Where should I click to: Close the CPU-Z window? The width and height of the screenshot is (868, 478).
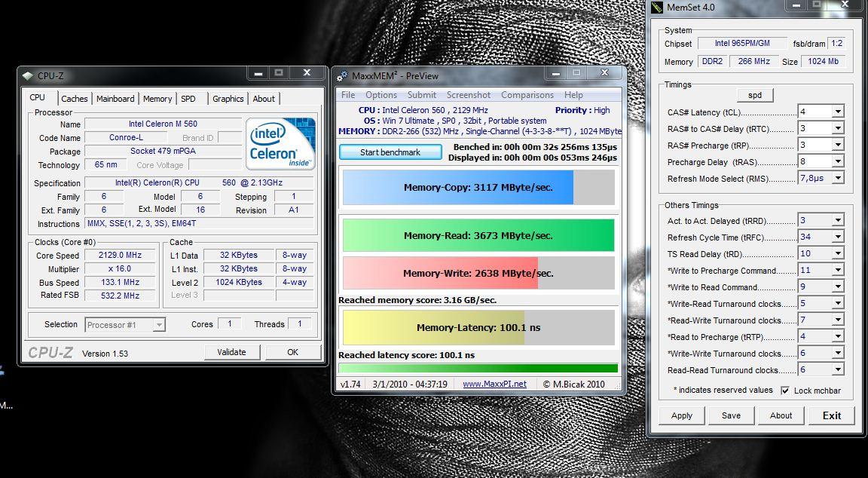coord(307,73)
